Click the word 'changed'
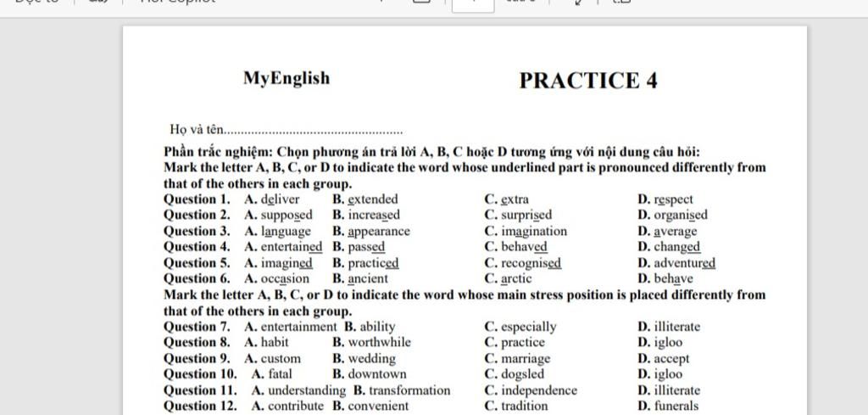 (677, 247)
